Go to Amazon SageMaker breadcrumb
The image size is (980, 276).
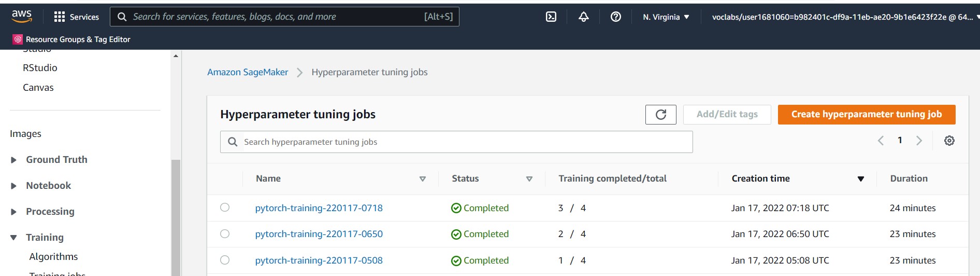tap(248, 72)
